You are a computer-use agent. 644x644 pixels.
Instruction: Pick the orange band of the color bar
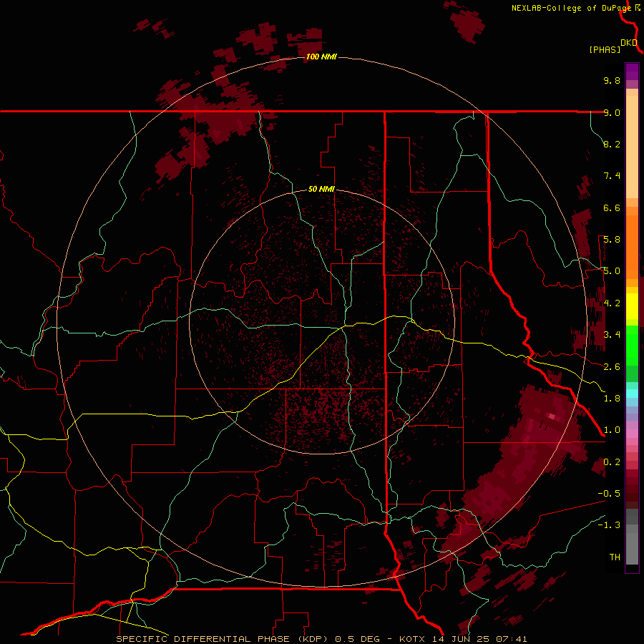632,248
